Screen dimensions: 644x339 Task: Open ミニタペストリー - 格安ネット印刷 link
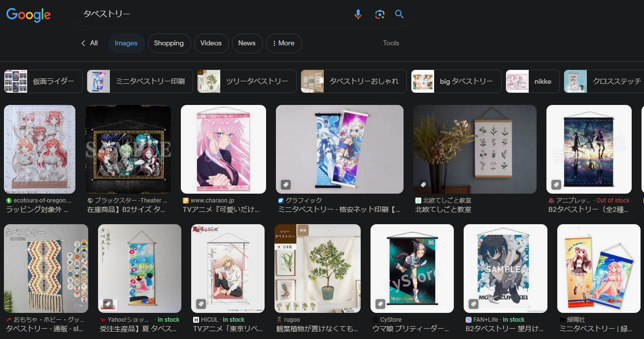click(339, 209)
